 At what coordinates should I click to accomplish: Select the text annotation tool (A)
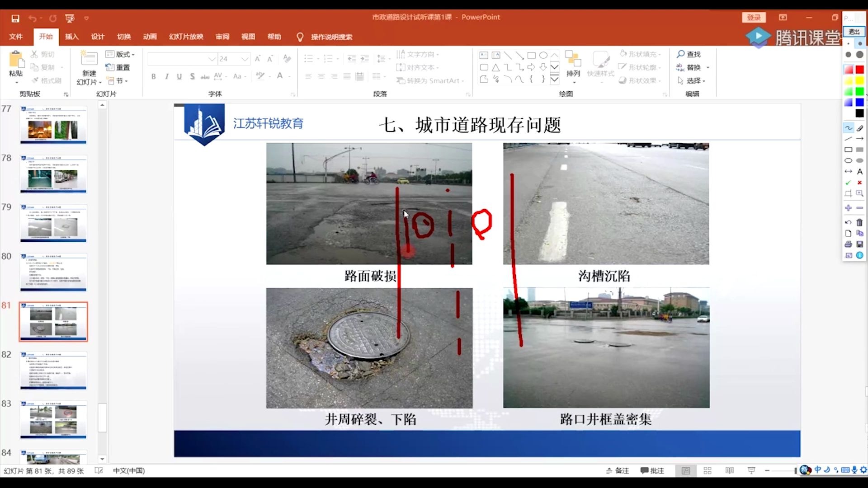[x=860, y=171]
